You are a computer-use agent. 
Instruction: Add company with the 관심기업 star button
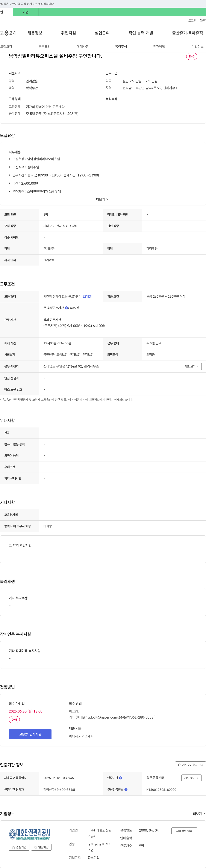pos(19,847)
